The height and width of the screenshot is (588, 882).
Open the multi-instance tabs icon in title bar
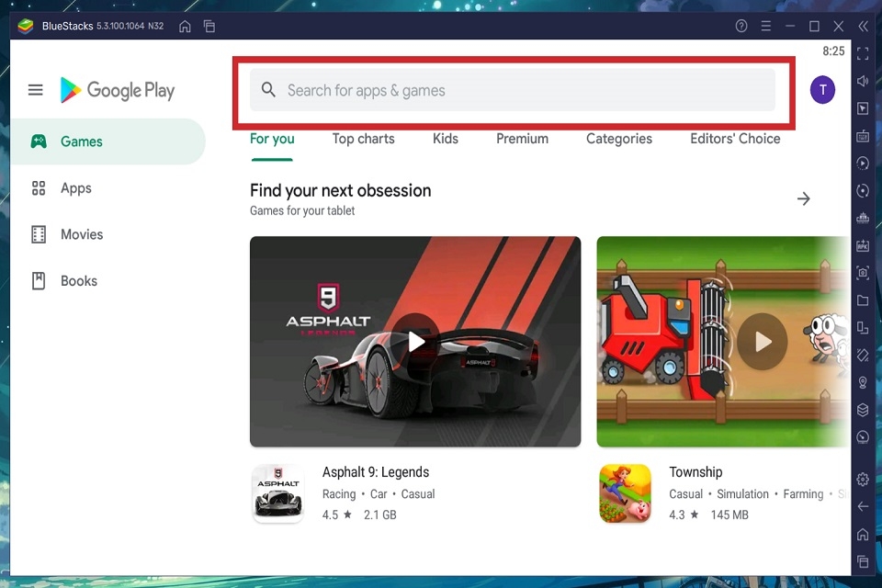coord(209,26)
